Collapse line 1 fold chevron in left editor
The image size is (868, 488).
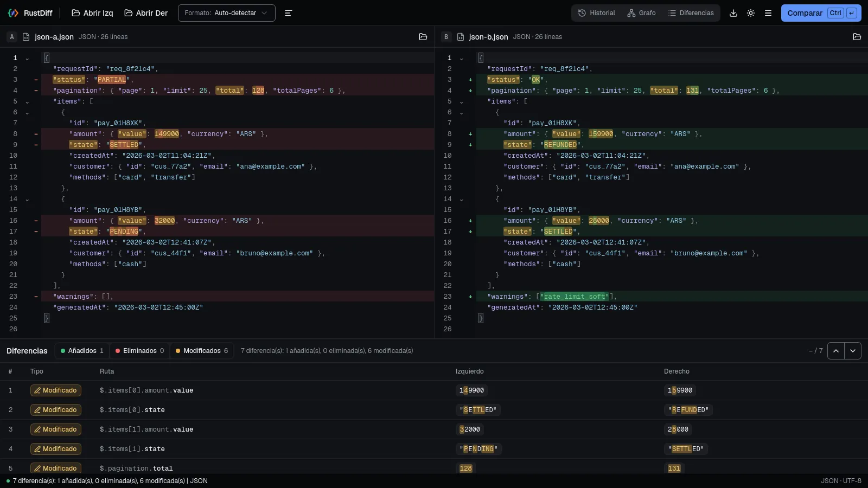pos(27,59)
